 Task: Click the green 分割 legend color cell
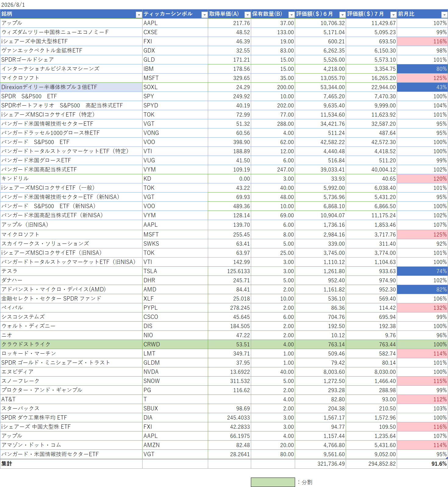273,482
